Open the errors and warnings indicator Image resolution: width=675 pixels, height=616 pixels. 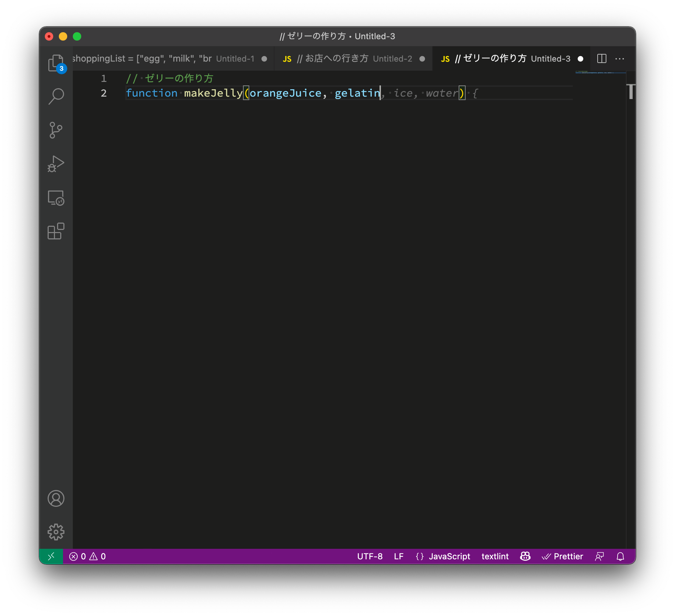88,556
